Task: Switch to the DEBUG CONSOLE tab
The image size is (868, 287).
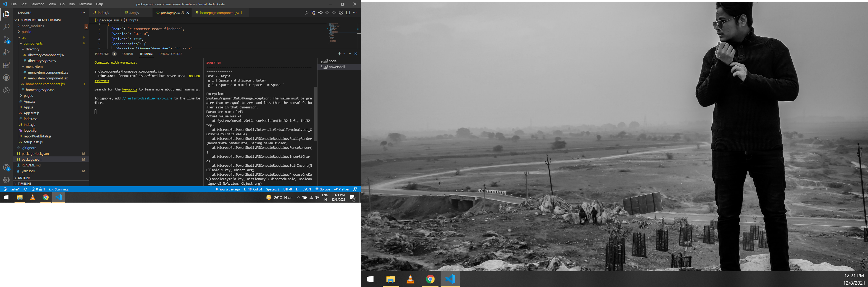Action: click(x=171, y=54)
